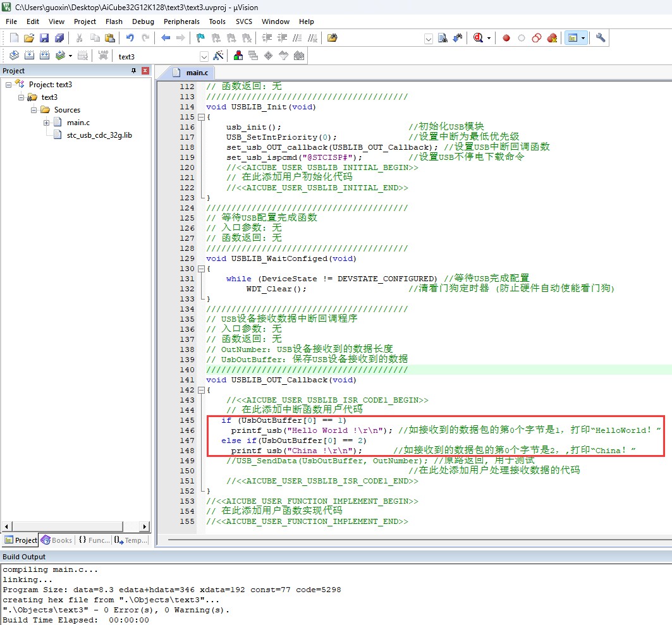
Task: Open the Tools menu
Action: click(217, 21)
